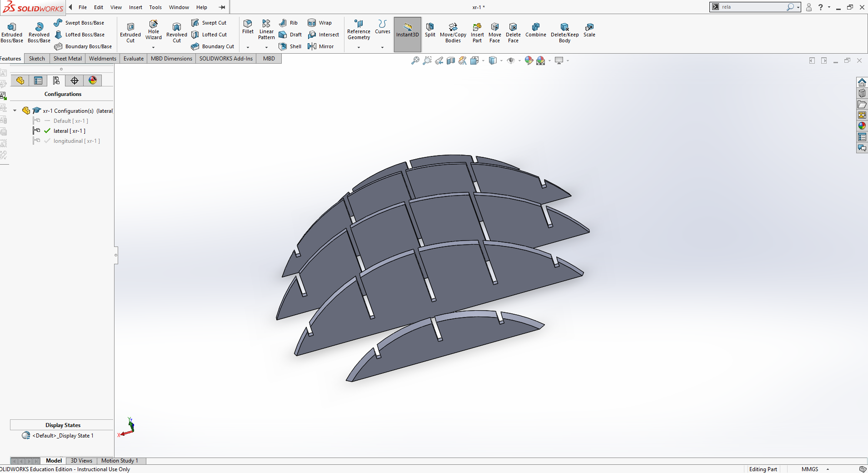Viewport: 868px width, 473px height.
Task: Switch to Motion Study 1 tab
Action: pos(120,461)
